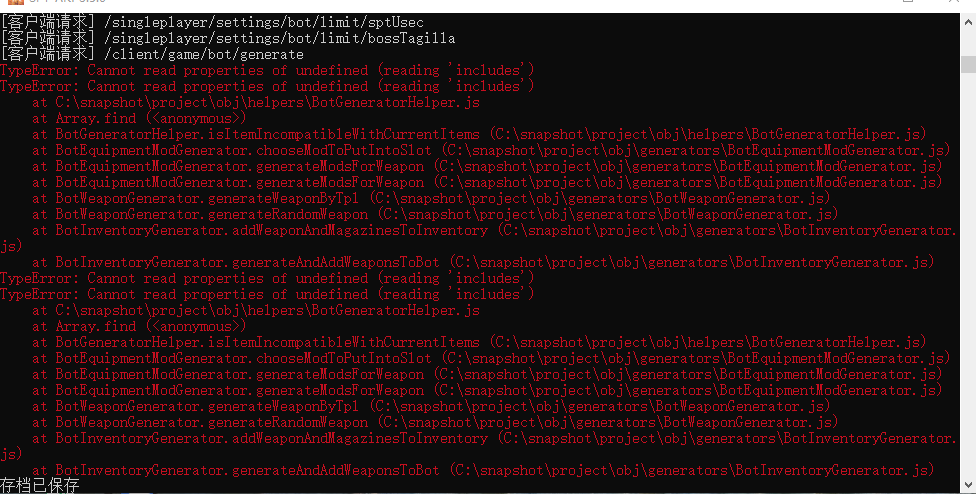This screenshot has width=976, height=494.
Task: Click the bottommost generateAndAddWeaponsToBot stack line
Action: pyautogui.click(x=484, y=470)
